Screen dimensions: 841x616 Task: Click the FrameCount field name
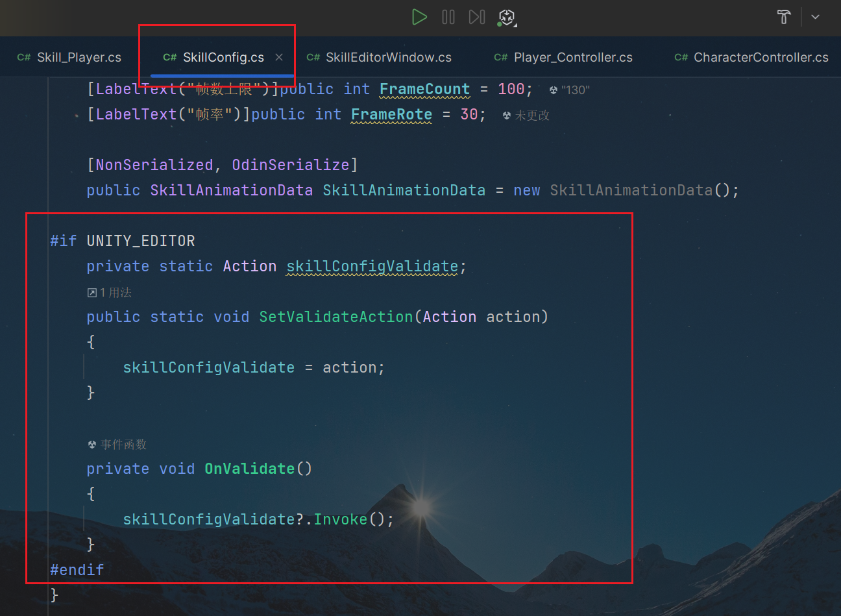pos(424,89)
